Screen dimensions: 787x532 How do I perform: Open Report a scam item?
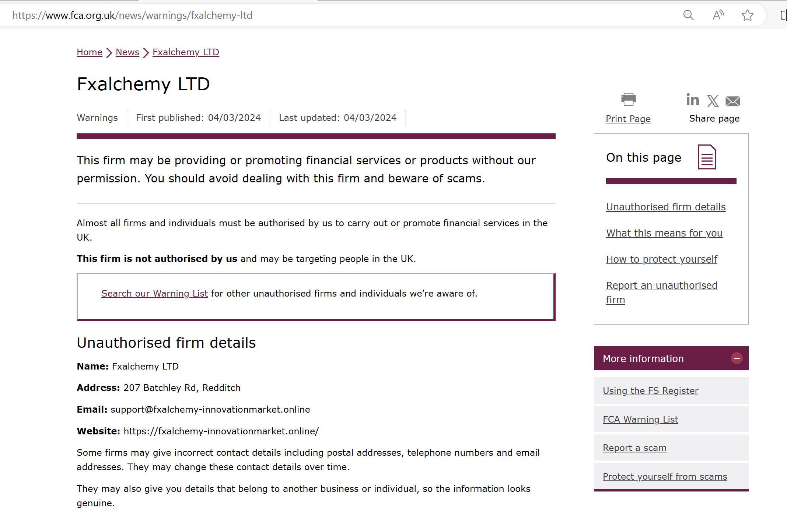pos(634,448)
